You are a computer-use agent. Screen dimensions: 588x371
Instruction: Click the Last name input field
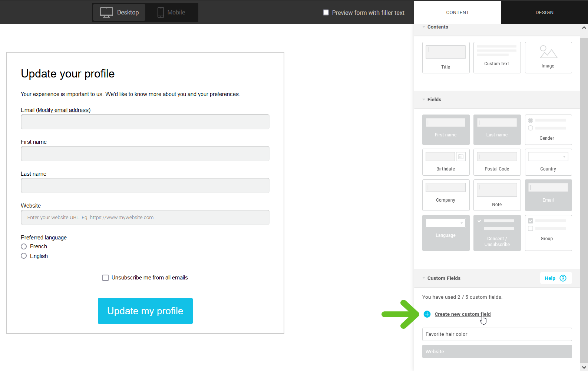pyautogui.click(x=145, y=185)
